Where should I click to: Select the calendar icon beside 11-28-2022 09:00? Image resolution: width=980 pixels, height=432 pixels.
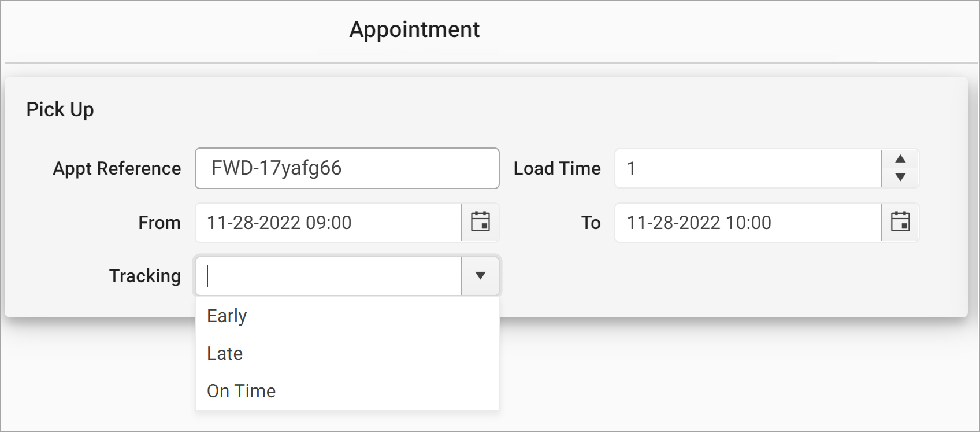pyautogui.click(x=481, y=223)
